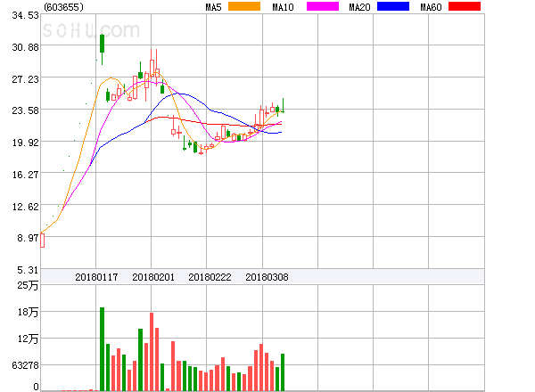Click the 12万 volume axis label
Image resolution: width=535 pixels, height=392 pixels.
point(28,339)
